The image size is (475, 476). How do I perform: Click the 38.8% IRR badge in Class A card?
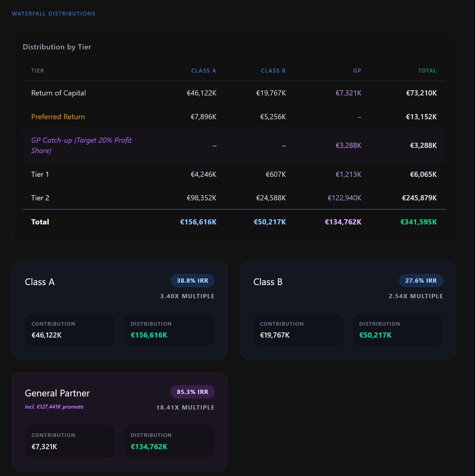tap(192, 280)
